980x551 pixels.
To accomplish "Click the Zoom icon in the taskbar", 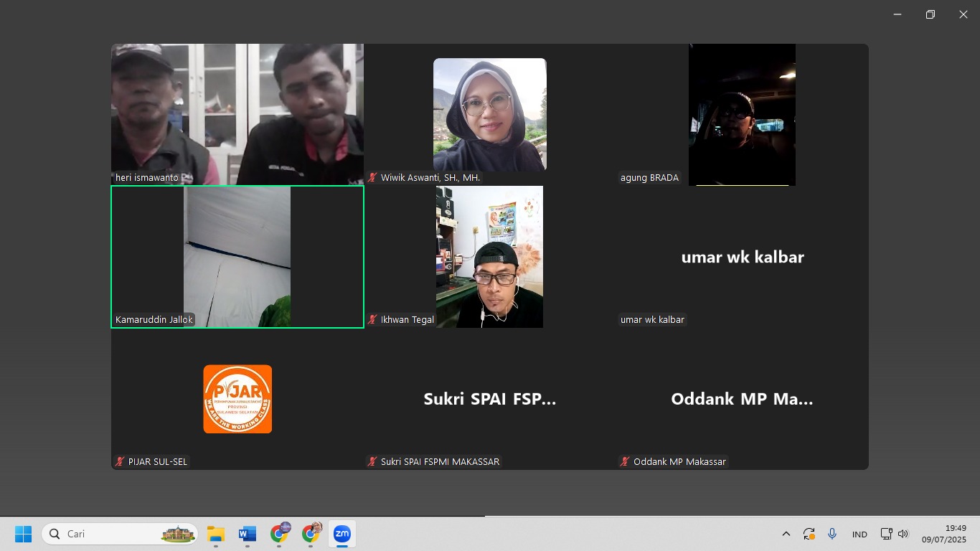I will (341, 534).
